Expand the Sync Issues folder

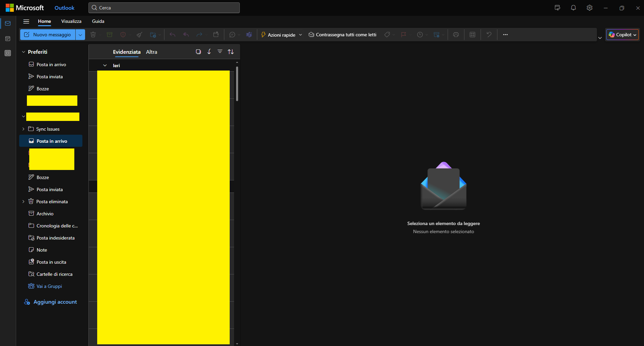tap(24, 129)
